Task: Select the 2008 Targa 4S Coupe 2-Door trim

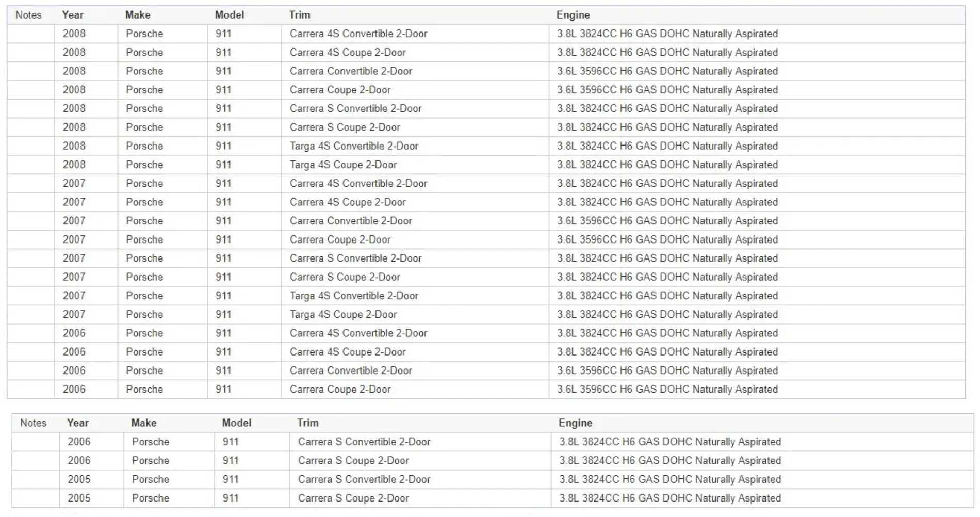Action: point(343,165)
